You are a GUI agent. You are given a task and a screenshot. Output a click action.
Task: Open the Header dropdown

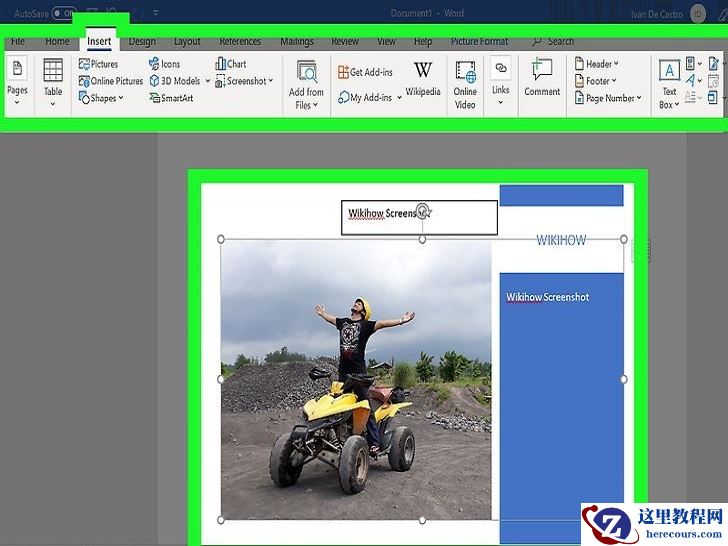click(596, 64)
